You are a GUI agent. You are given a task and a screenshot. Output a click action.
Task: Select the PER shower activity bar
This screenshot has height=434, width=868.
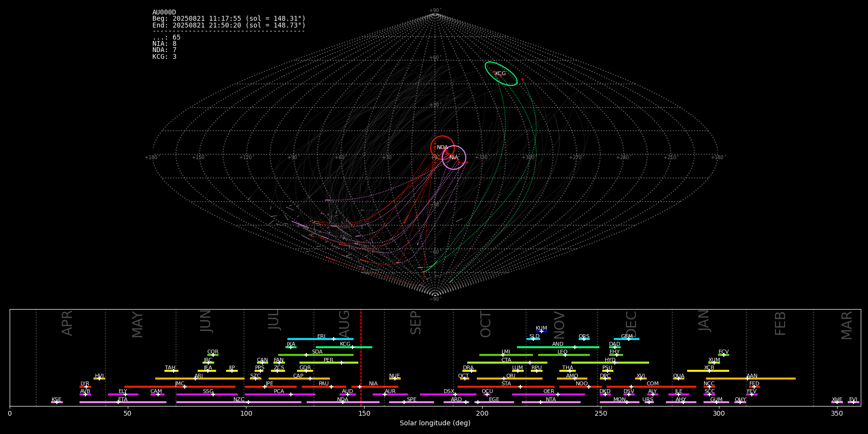tap(329, 363)
